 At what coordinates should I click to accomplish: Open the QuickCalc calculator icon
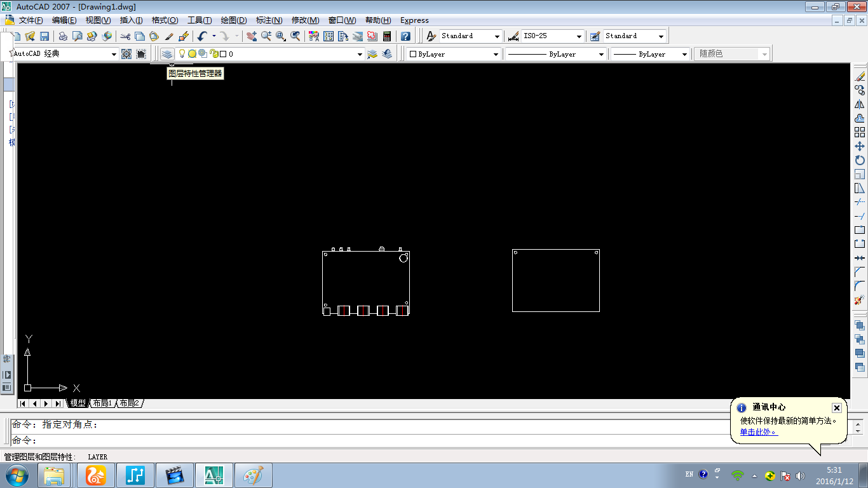click(387, 36)
